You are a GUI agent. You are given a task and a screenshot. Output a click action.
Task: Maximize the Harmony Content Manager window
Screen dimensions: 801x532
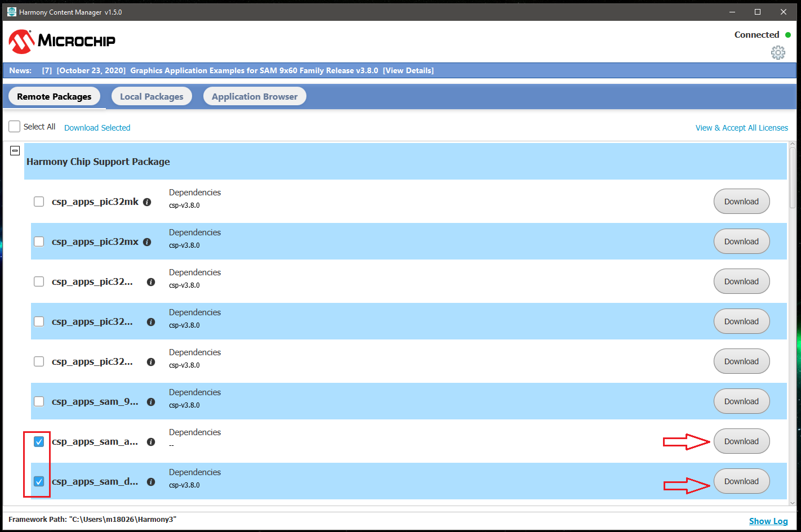click(758, 12)
